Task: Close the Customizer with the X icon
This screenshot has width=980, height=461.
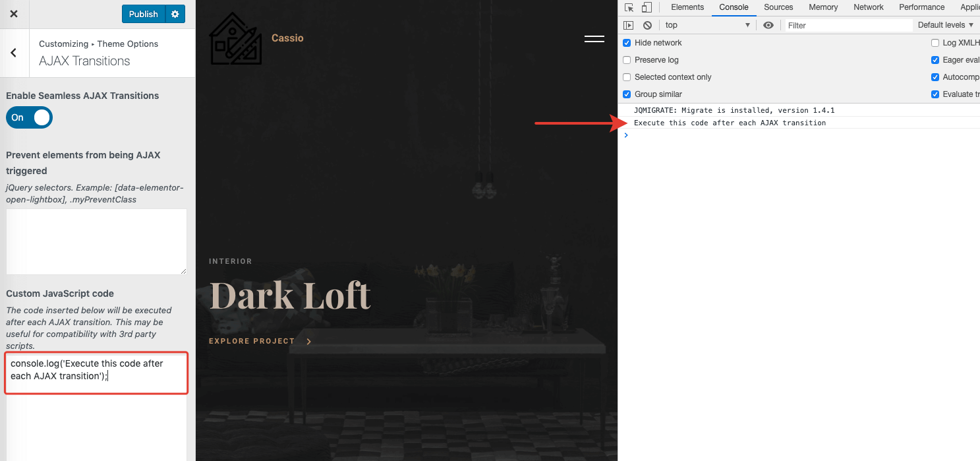Action: [14, 14]
